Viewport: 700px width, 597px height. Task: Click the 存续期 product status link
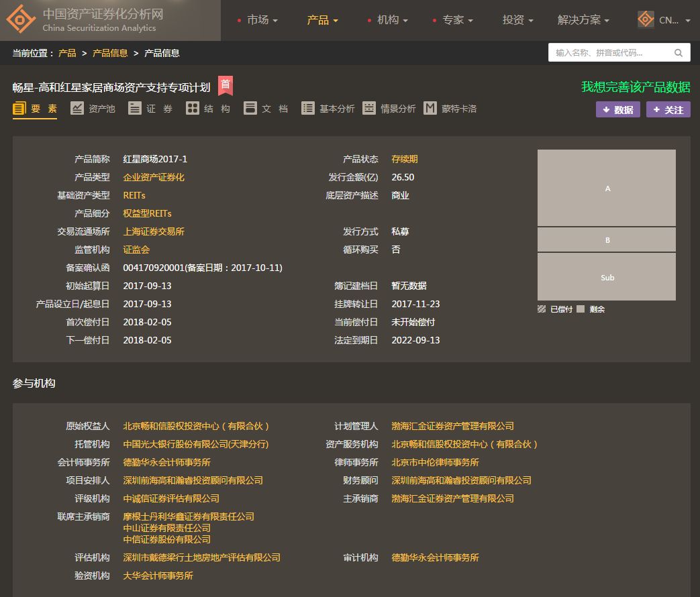pyautogui.click(x=405, y=159)
